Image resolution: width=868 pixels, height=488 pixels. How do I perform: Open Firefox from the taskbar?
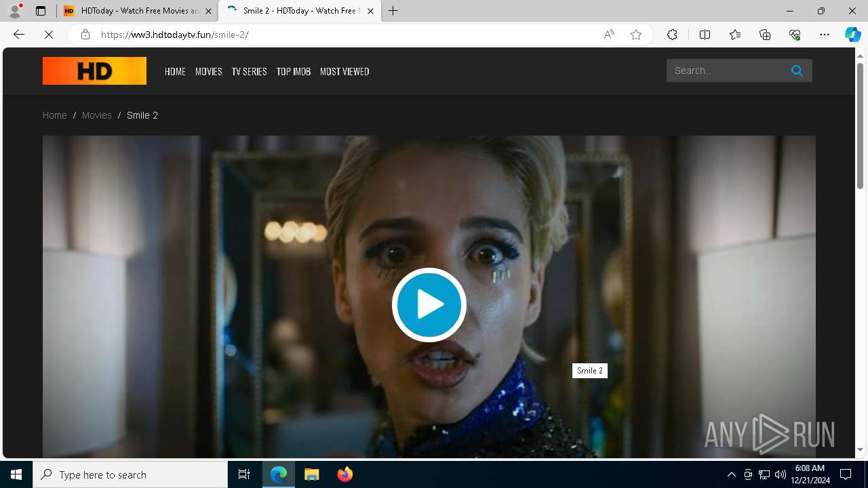[345, 474]
